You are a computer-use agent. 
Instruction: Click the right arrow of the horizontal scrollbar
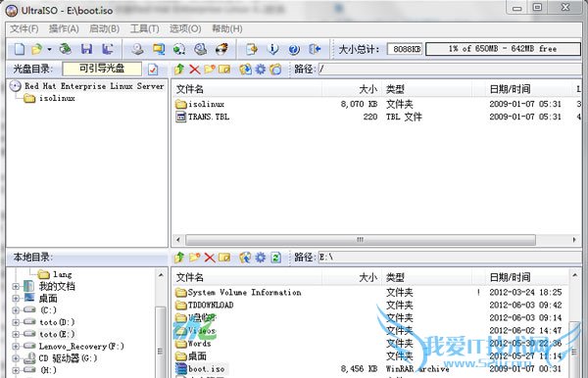pos(574,240)
